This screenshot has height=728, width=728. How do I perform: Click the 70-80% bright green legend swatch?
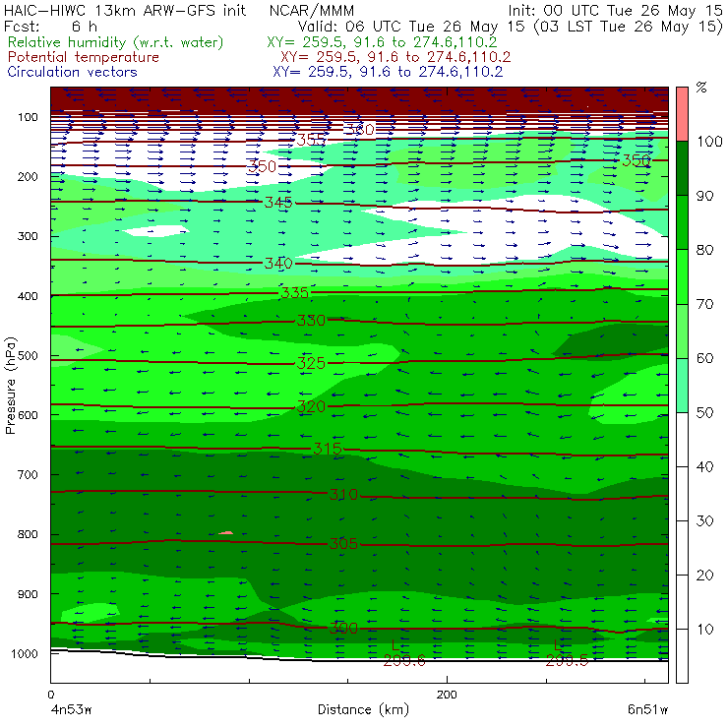pos(682,276)
